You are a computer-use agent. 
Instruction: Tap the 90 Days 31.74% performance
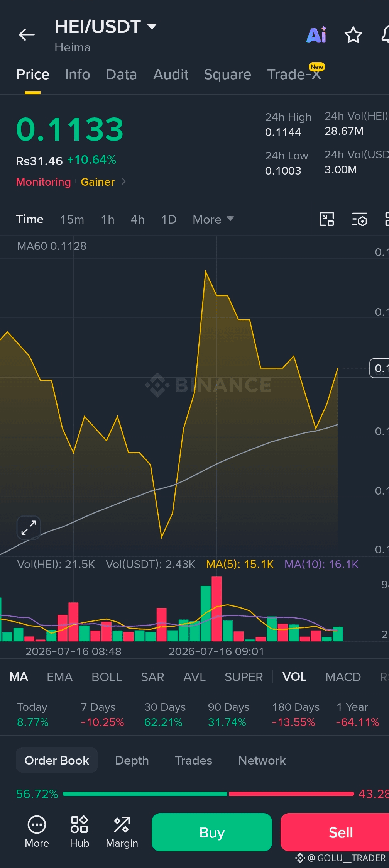[x=228, y=715]
